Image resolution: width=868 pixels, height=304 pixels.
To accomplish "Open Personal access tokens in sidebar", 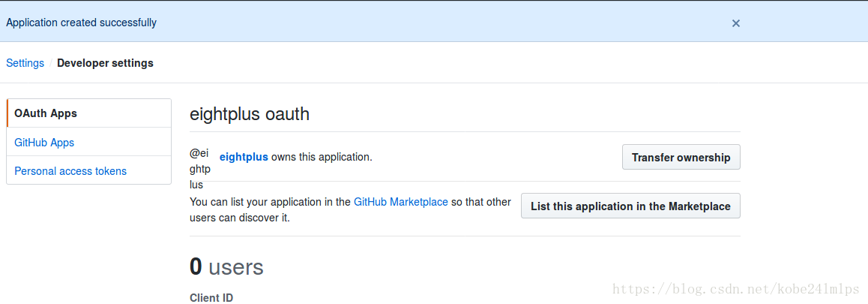I will 88,171.
